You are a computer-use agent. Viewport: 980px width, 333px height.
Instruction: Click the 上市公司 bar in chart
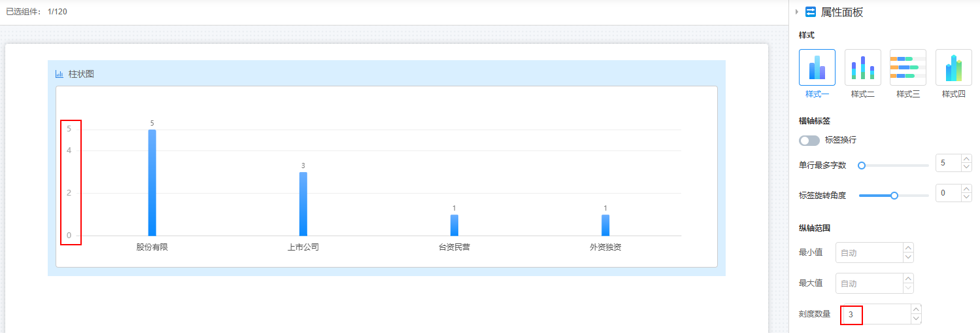point(303,203)
